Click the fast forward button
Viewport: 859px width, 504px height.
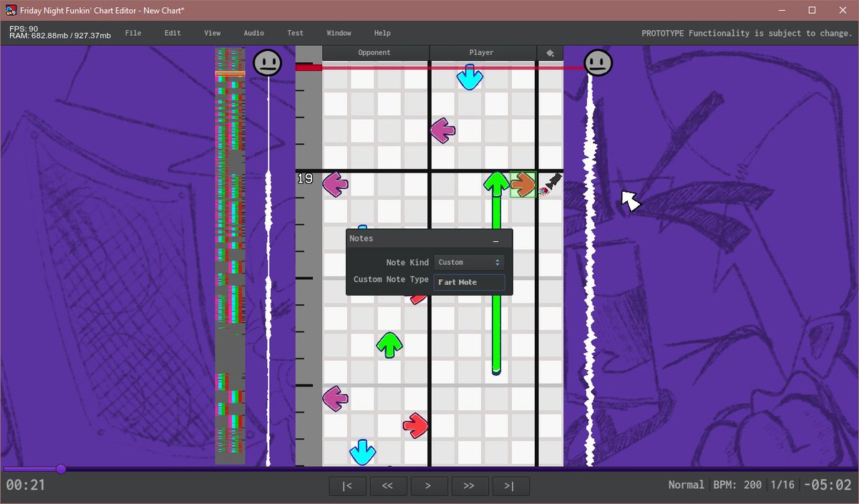click(469, 486)
